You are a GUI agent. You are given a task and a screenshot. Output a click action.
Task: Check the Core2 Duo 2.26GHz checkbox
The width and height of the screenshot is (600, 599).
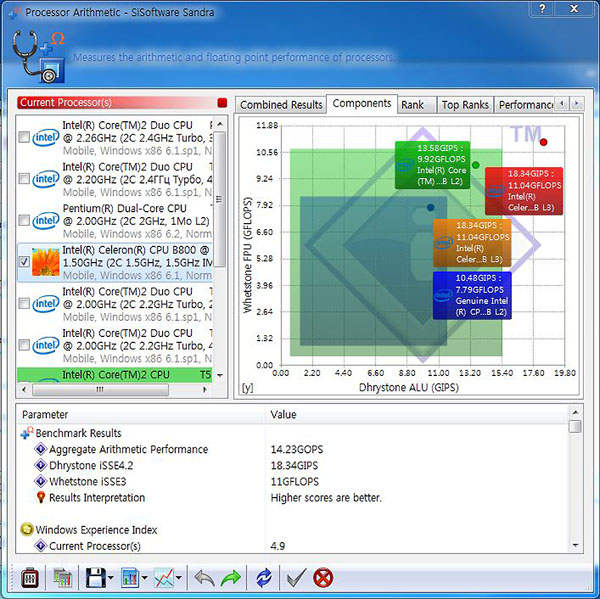click(24, 137)
